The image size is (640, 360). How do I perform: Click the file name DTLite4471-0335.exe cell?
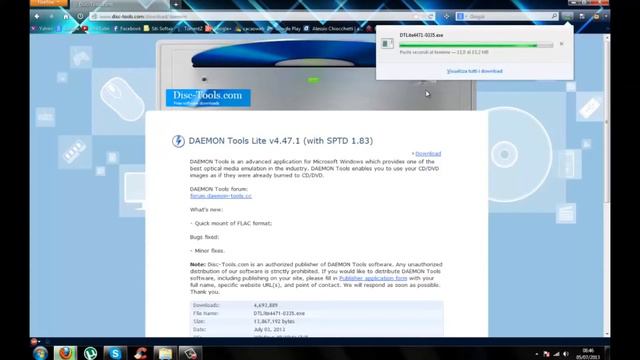279,313
